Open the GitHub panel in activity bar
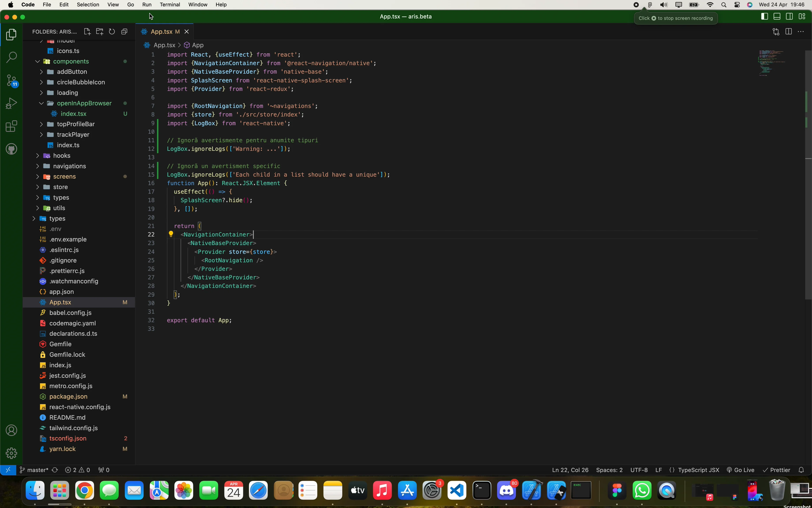Viewport: 812px width, 508px height. (x=11, y=149)
